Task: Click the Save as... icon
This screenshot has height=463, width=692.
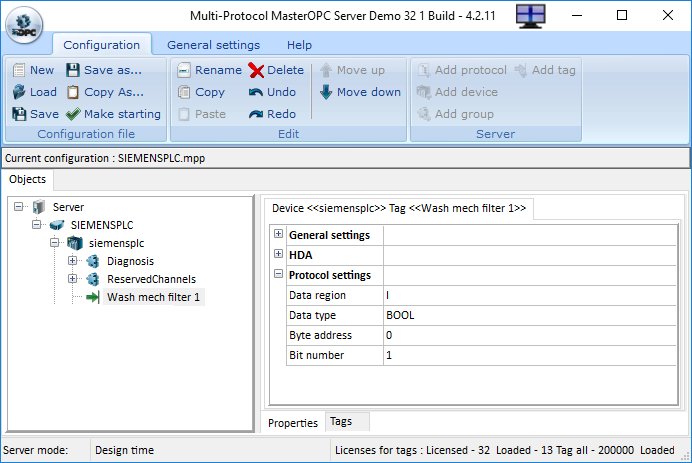Action: (x=73, y=70)
